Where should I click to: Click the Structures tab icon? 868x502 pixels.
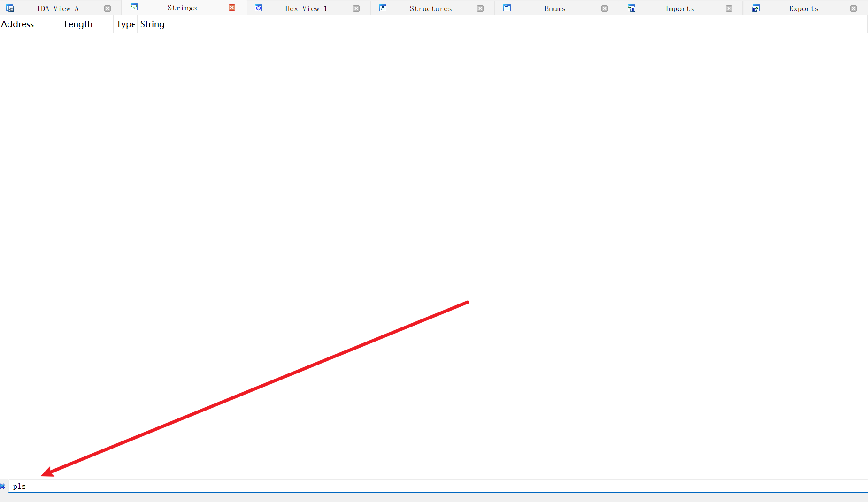click(383, 8)
